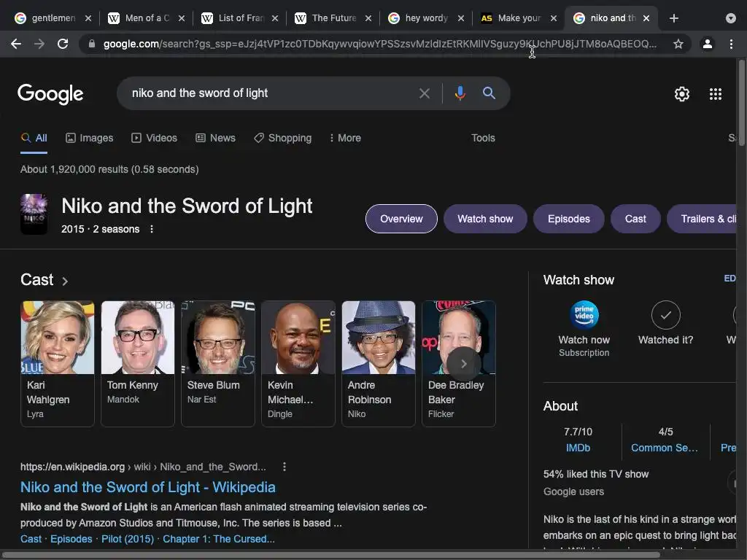Bookmark this page with the star icon
Viewport: 747px width, 560px height.
[x=678, y=44]
